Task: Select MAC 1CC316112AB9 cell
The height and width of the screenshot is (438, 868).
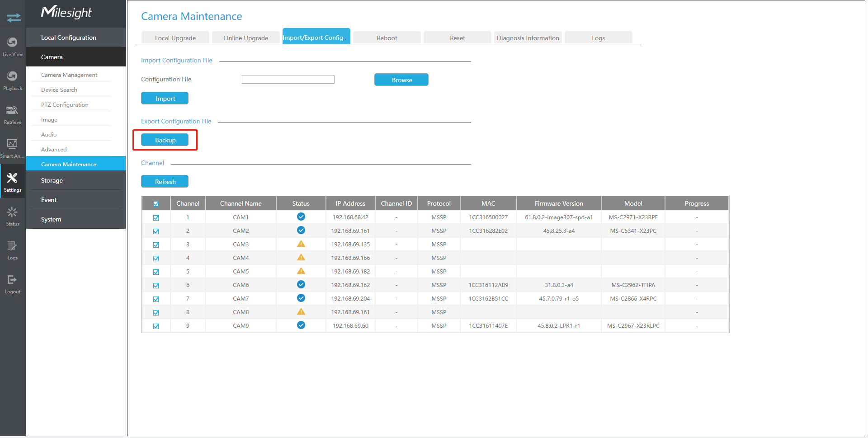Action: tap(488, 285)
